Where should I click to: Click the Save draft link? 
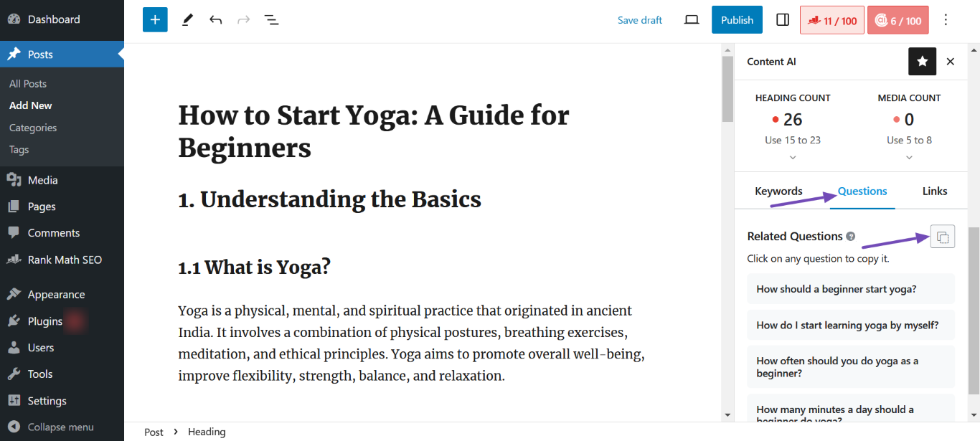pyautogui.click(x=640, y=20)
